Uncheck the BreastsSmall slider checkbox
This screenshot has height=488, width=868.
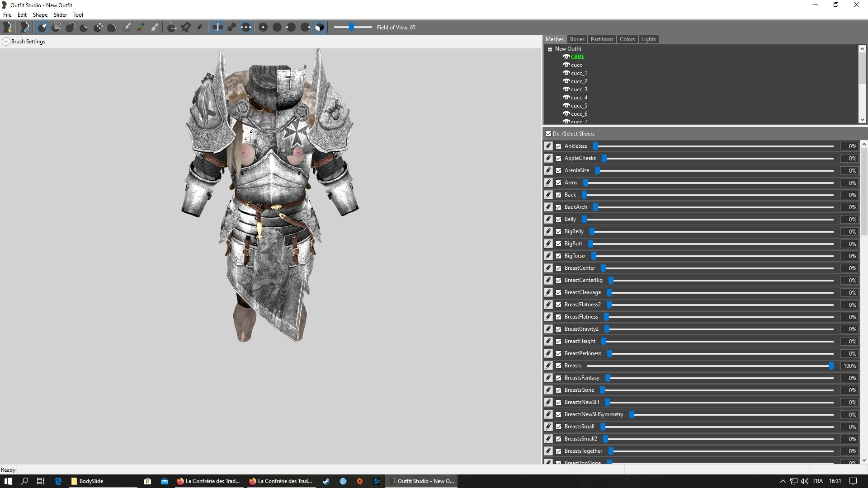click(x=559, y=427)
